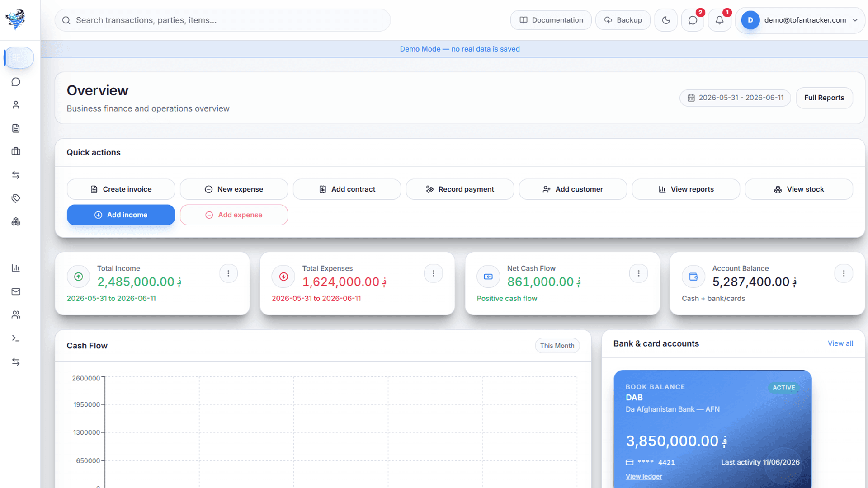The height and width of the screenshot is (488, 868).
Task: Click New expense quick action
Action: (x=234, y=189)
